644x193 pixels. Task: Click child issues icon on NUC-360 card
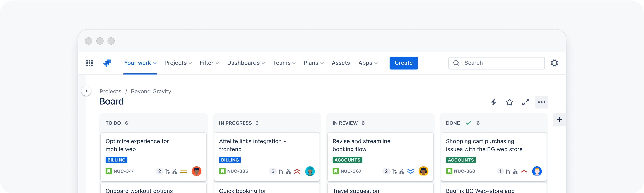[515, 171]
